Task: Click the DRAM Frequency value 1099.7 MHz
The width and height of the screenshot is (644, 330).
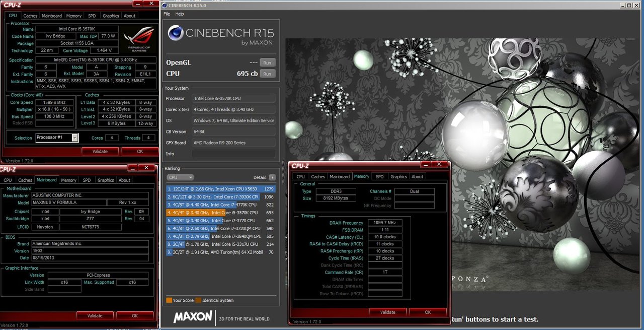Action: pos(384,223)
